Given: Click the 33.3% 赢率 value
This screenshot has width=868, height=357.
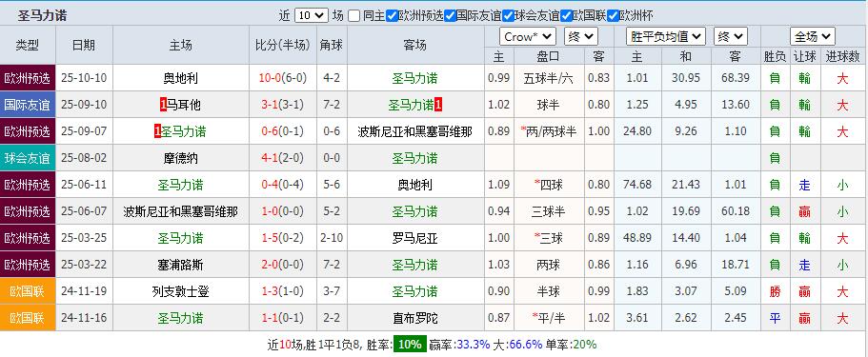Looking at the screenshot, I should click(x=473, y=345).
